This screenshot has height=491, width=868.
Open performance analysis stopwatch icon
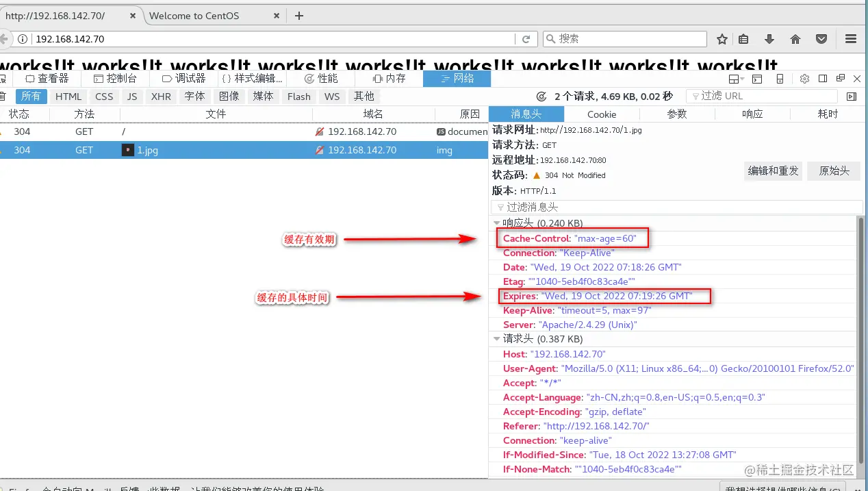tap(541, 97)
